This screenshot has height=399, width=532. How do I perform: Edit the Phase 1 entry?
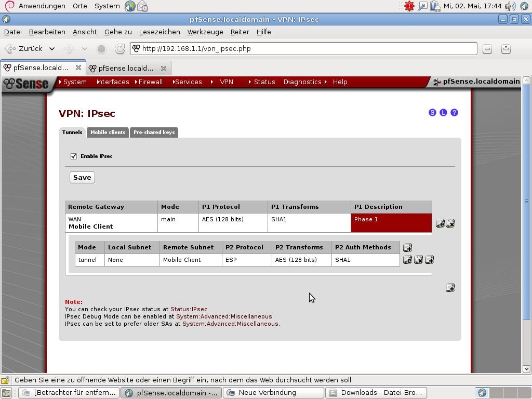440,223
